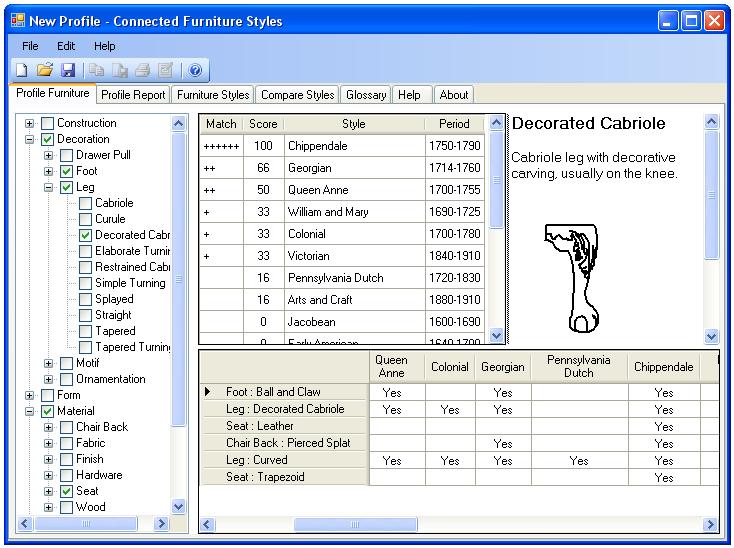Click the greyed-out Print toolbar icon
The image size is (734, 548).
(143, 70)
